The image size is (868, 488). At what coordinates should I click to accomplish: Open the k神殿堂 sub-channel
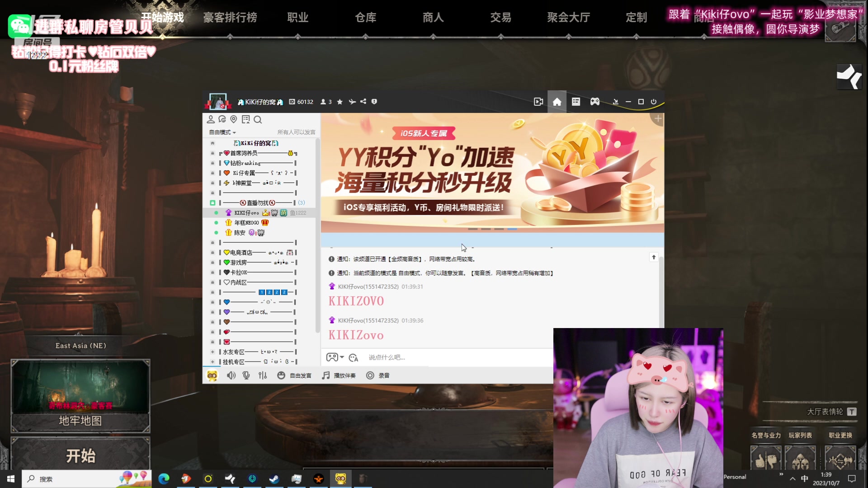[x=259, y=183]
